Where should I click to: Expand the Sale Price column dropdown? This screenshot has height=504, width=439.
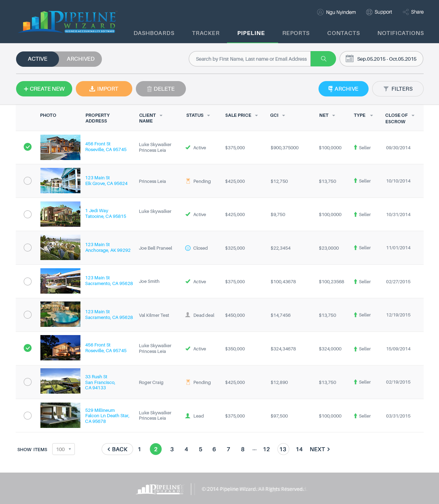pyautogui.click(x=256, y=115)
